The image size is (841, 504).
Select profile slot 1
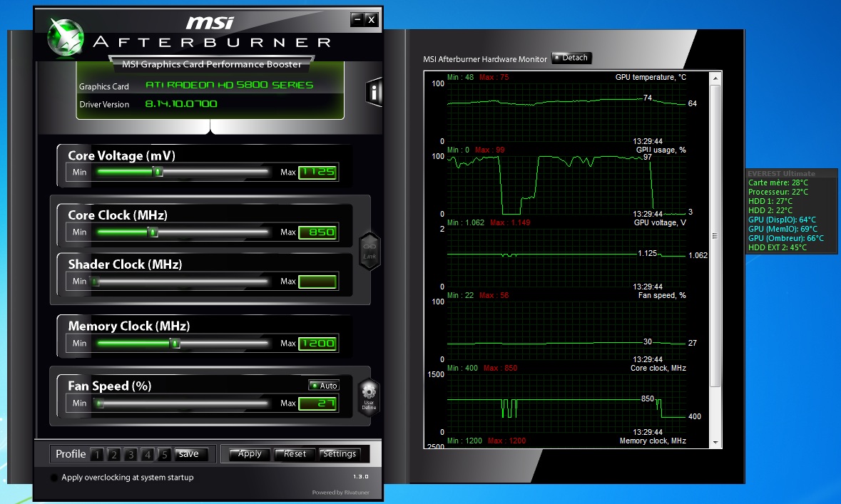coord(97,454)
